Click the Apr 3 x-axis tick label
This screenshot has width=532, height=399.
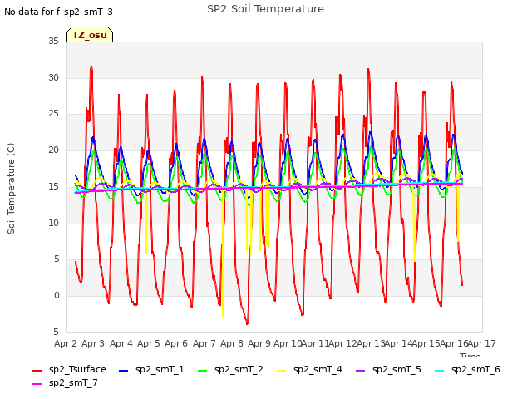pos(93,343)
